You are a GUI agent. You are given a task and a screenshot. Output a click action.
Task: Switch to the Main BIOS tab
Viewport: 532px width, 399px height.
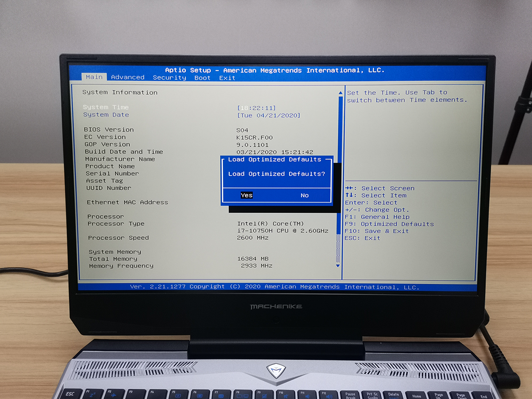pyautogui.click(x=94, y=77)
